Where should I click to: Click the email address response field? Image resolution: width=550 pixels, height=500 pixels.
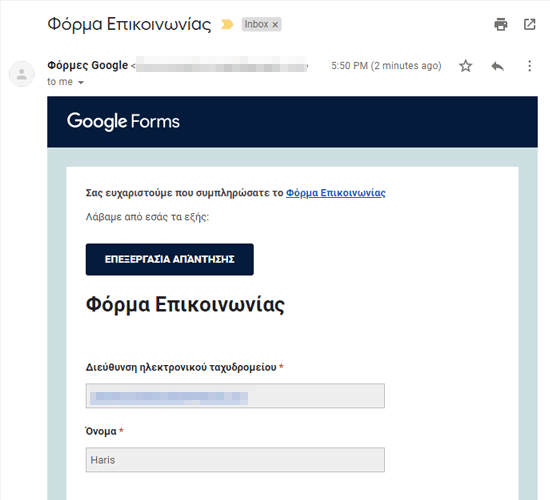[235, 396]
